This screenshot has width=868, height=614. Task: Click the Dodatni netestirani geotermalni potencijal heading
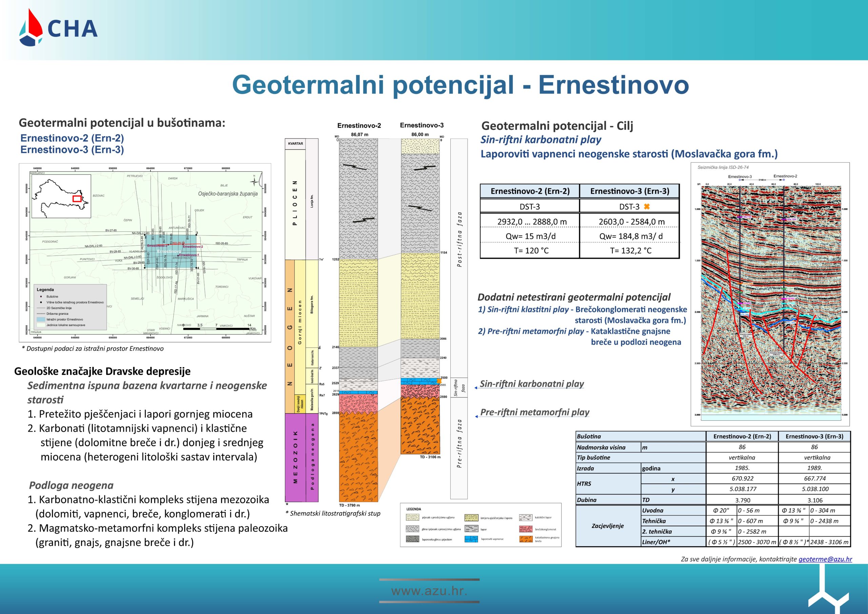574,298
